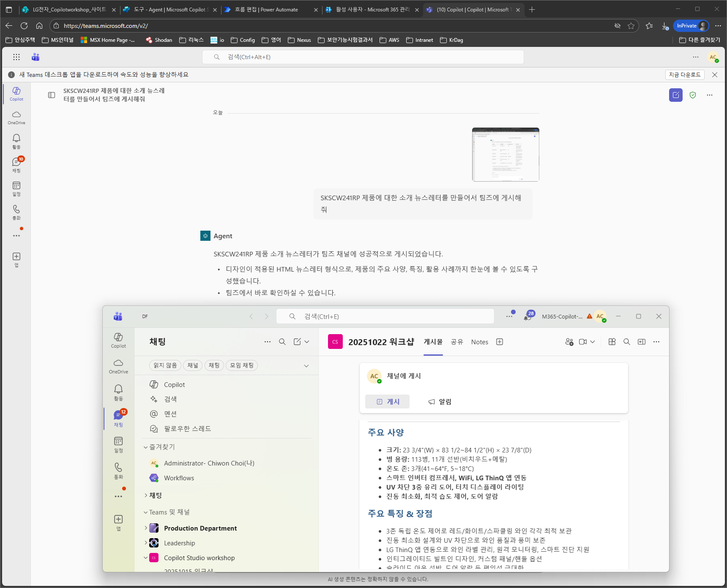Screen dimensions: 727x588
Task: Expand the Production Department team
Action: click(x=146, y=528)
